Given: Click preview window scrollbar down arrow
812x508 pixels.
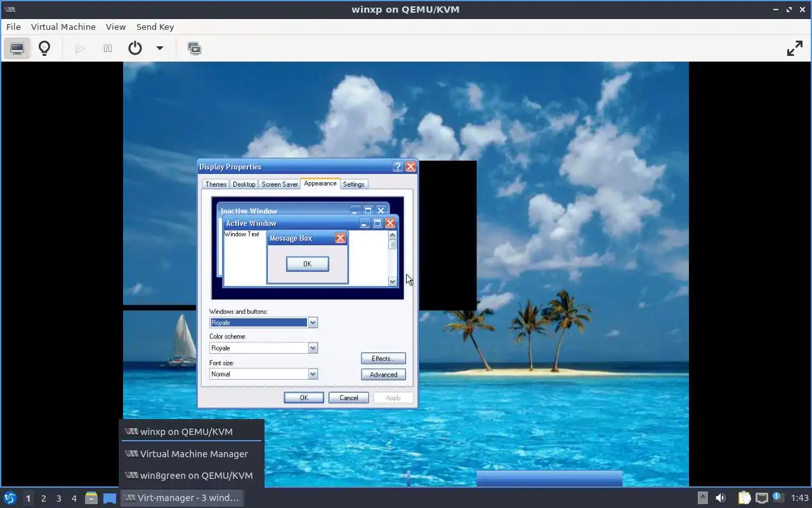Looking at the screenshot, I should click(392, 281).
